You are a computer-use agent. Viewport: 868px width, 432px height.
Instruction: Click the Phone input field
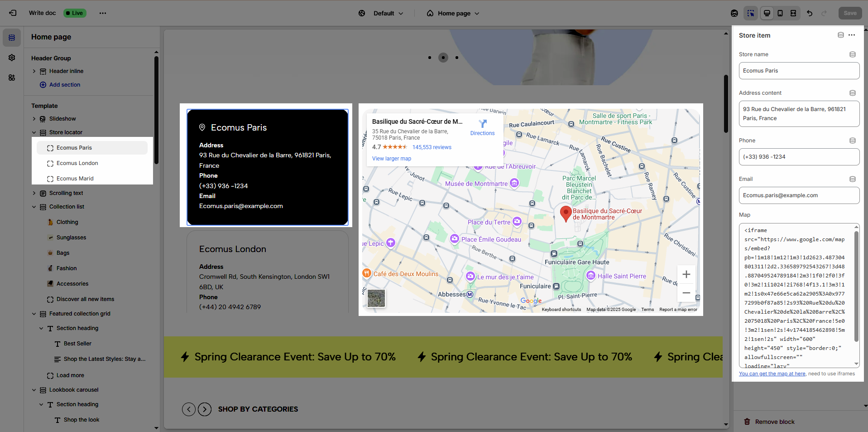(x=799, y=157)
